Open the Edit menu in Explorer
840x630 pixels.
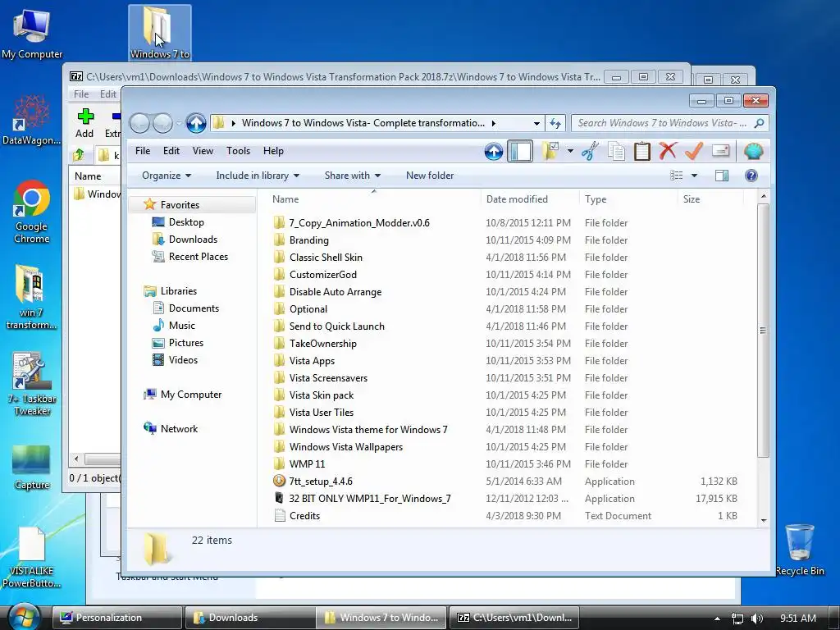tap(171, 151)
